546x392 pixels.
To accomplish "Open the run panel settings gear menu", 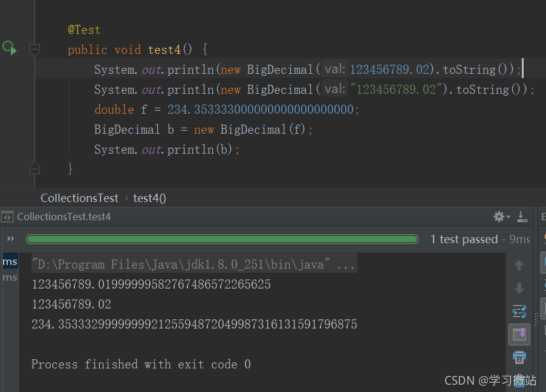I will (x=501, y=217).
